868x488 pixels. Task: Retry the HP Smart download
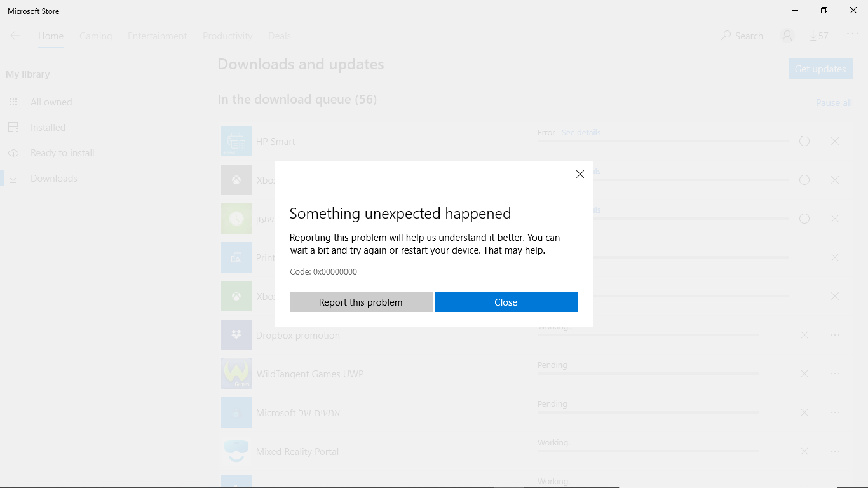click(x=804, y=141)
